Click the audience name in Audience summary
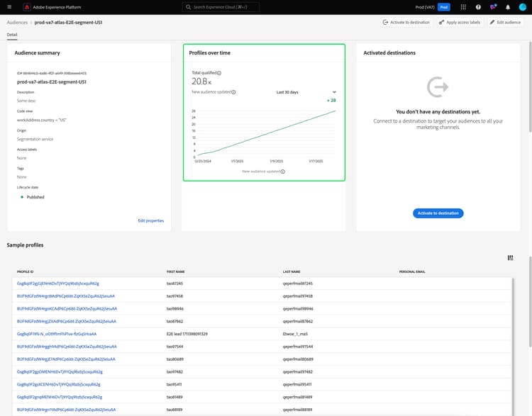The image size is (532, 416). tap(52, 81)
